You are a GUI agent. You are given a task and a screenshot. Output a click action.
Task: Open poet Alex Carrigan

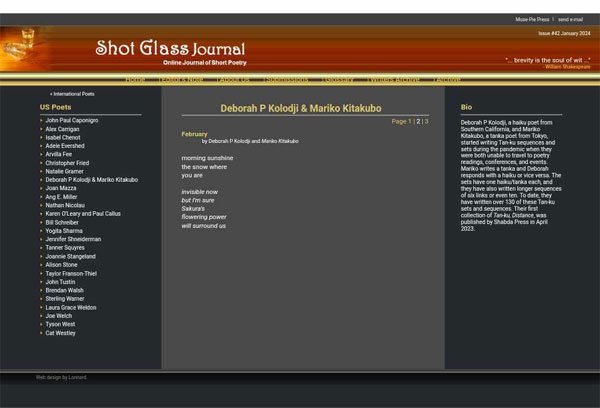pos(62,129)
